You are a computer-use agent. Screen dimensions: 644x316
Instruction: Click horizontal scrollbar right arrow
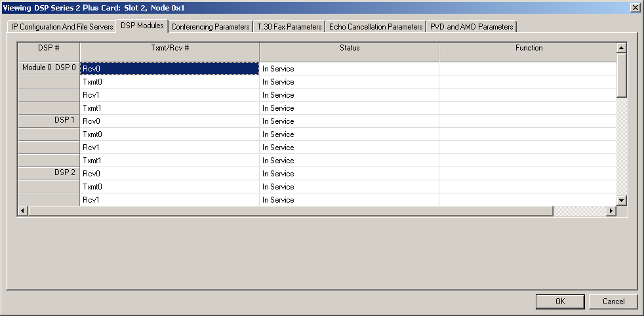click(611, 210)
